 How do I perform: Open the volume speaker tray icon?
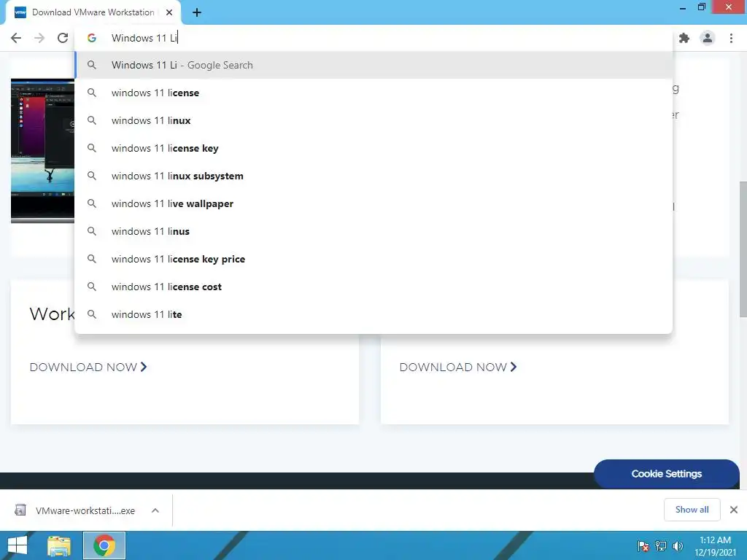678,545
